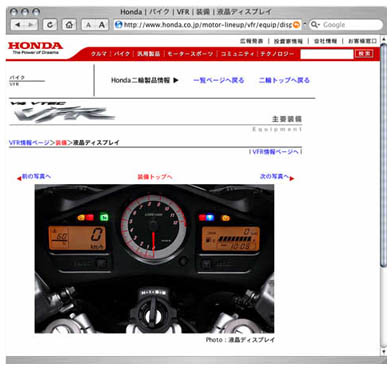Click the vertical scrollbar thumb
392x369 pixels.
pyautogui.click(x=383, y=154)
